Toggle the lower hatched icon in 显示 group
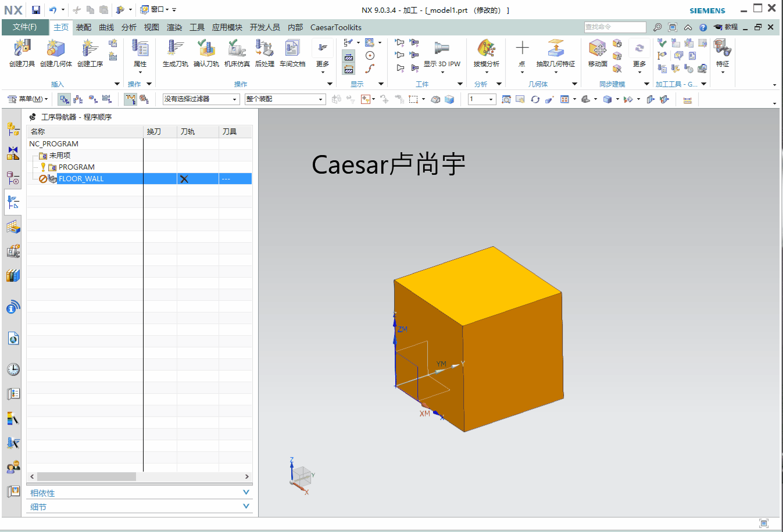 [349, 69]
